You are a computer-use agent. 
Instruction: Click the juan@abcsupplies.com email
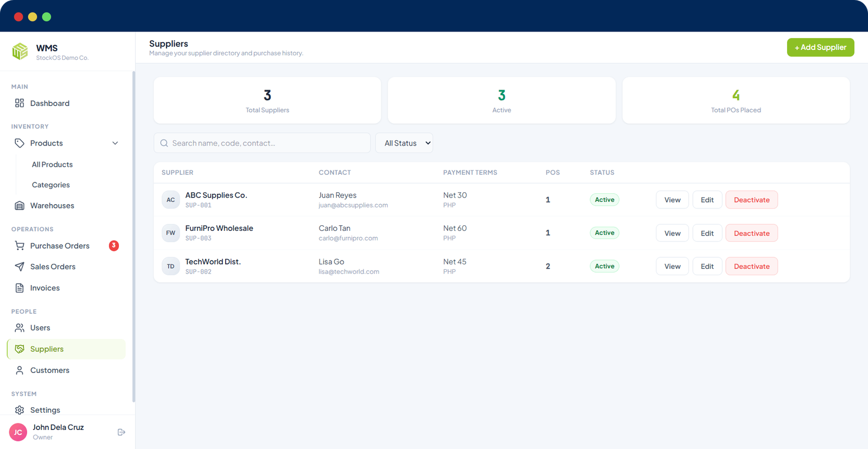[353, 205]
